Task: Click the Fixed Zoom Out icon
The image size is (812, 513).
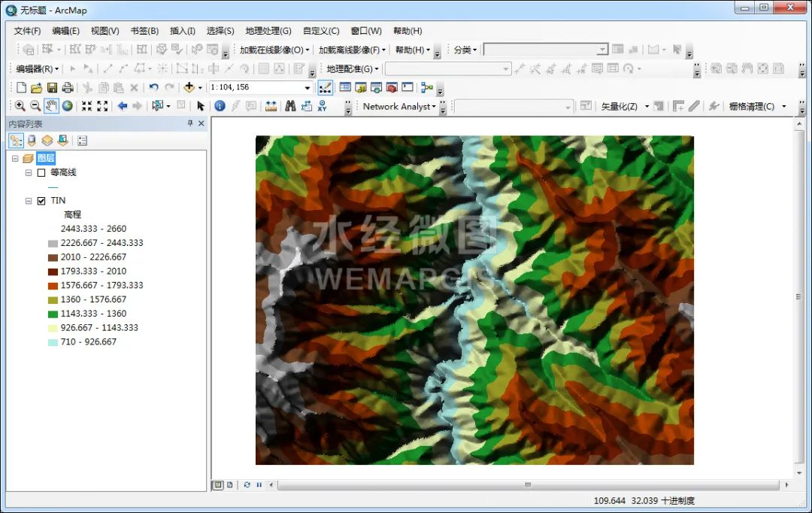Action: [102, 106]
